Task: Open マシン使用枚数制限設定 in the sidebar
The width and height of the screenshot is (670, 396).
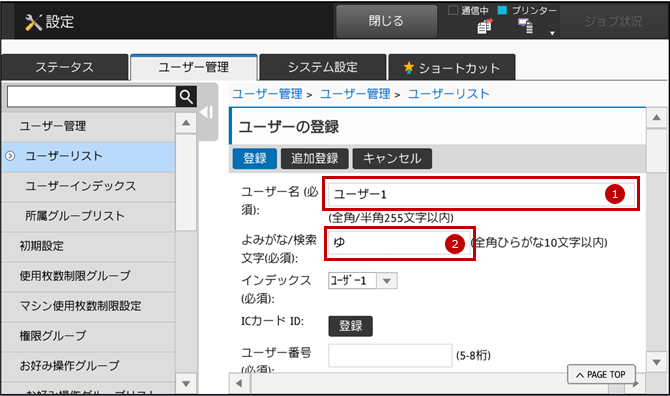Action: [88, 306]
